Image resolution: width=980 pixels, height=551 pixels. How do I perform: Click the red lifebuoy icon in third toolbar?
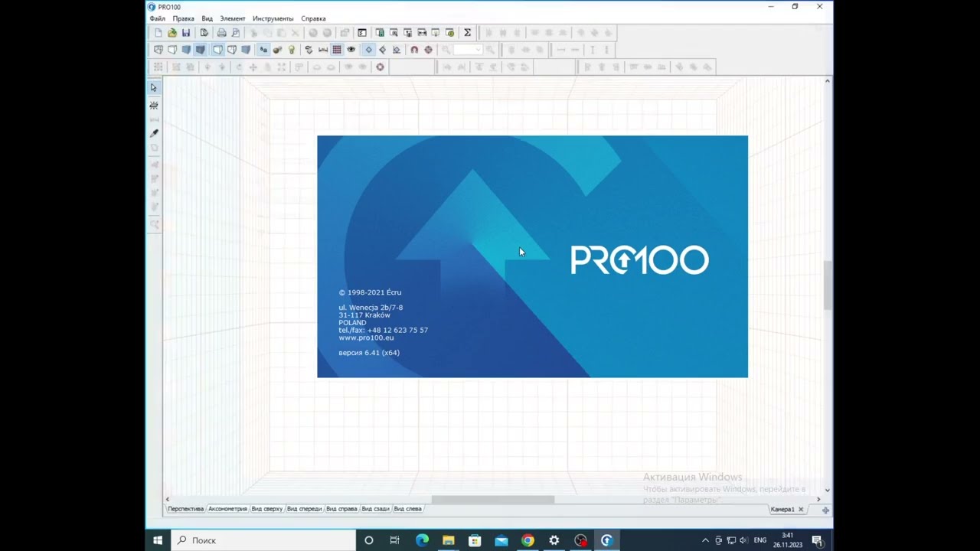(x=380, y=67)
